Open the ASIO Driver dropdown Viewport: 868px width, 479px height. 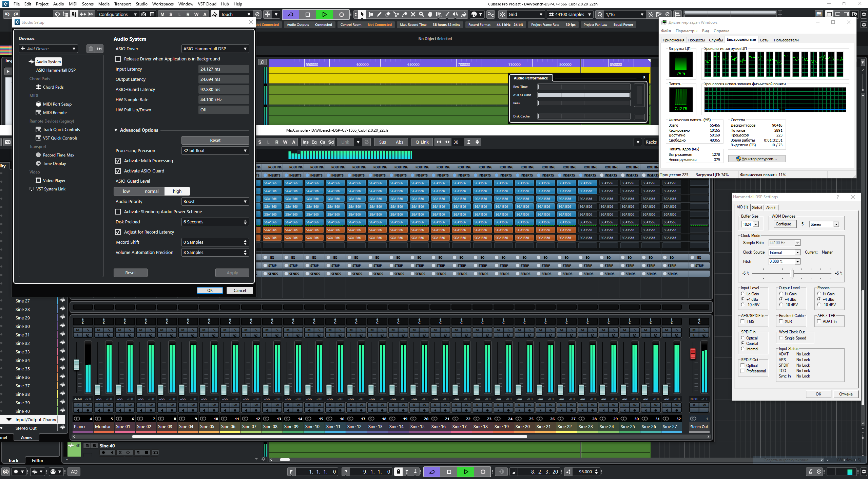point(215,49)
